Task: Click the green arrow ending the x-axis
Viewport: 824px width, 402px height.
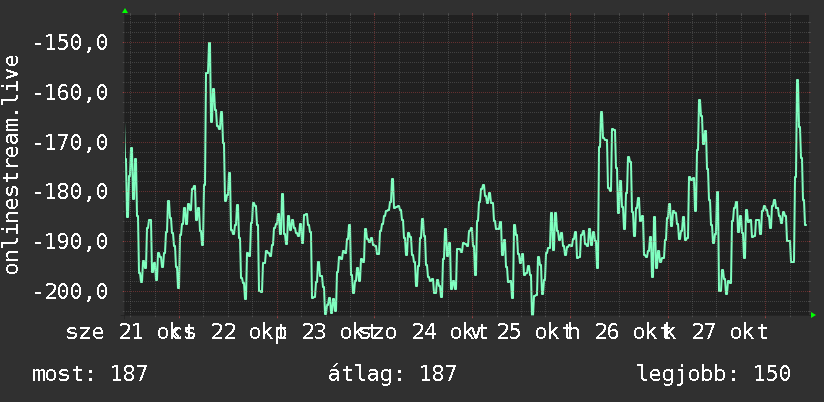Action: coord(813,315)
